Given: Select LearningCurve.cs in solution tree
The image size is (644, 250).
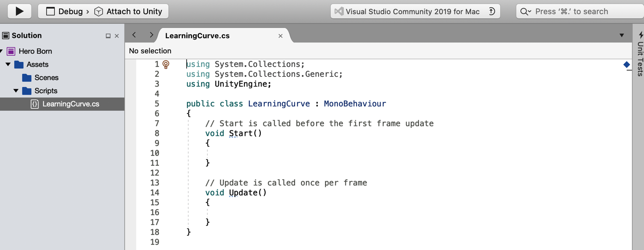Looking at the screenshot, I should (62, 104).
